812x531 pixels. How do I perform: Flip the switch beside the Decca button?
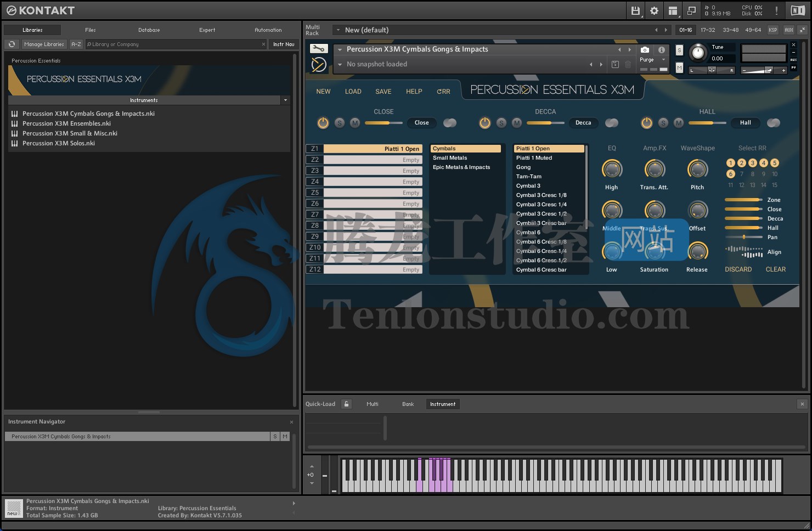point(612,123)
